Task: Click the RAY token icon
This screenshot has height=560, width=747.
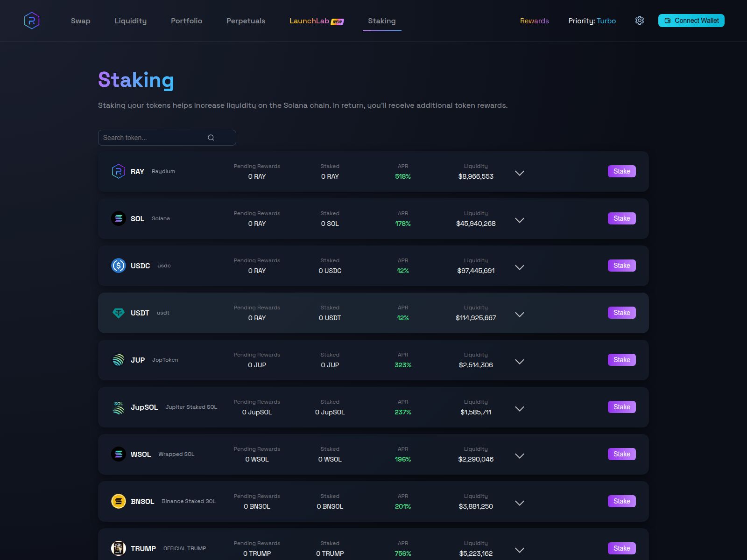Action: tap(119, 171)
